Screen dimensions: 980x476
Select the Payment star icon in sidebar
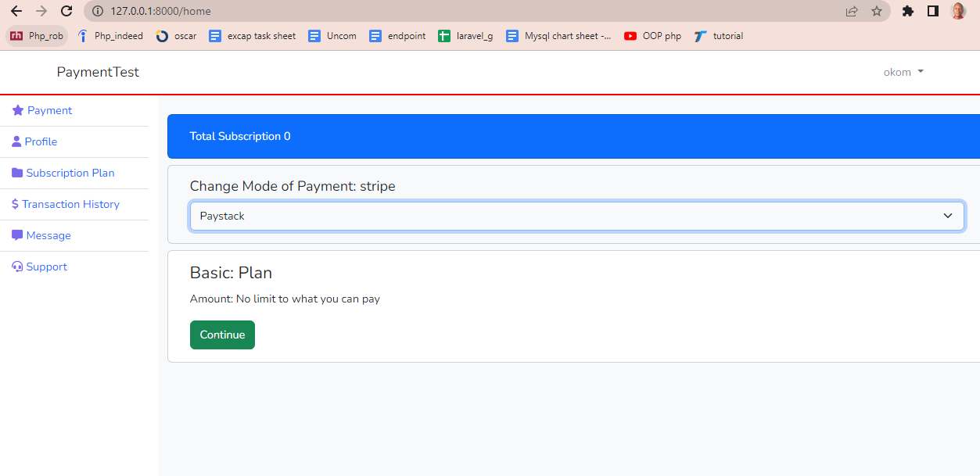(16, 110)
